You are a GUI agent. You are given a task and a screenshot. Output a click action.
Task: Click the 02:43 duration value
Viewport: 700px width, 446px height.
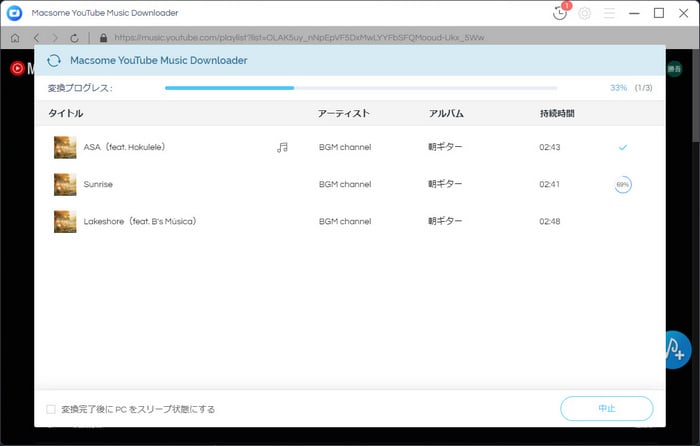pyautogui.click(x=550, y=147)
